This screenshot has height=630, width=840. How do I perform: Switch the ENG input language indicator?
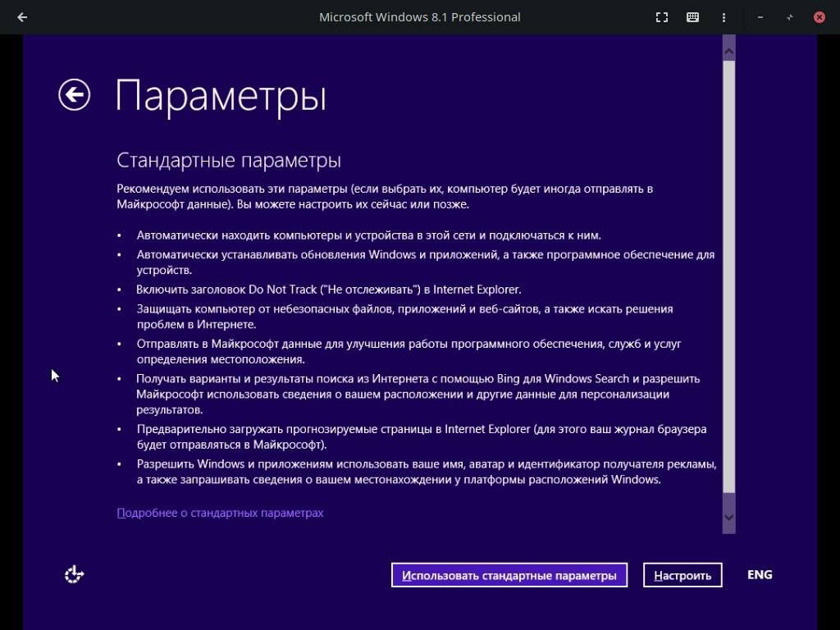click(x=760, y=574)
